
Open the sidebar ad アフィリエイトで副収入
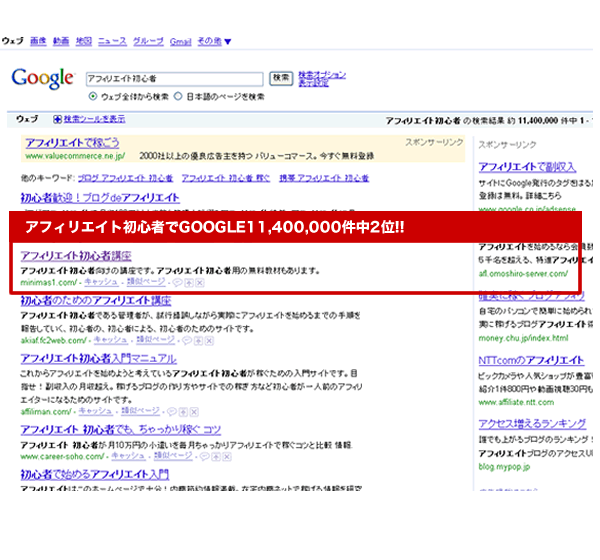tap(527, 167)
